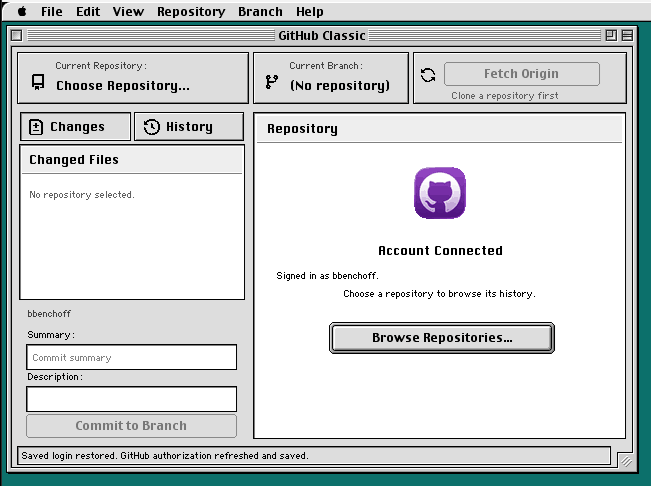Click the 'Choose a repository to browse' text

(439, 294)
